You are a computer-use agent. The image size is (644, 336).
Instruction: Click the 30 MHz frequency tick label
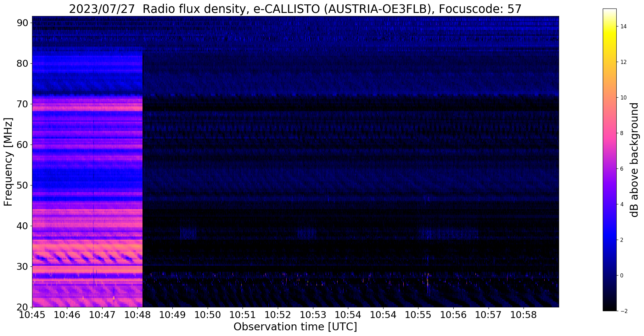point(22,267)
